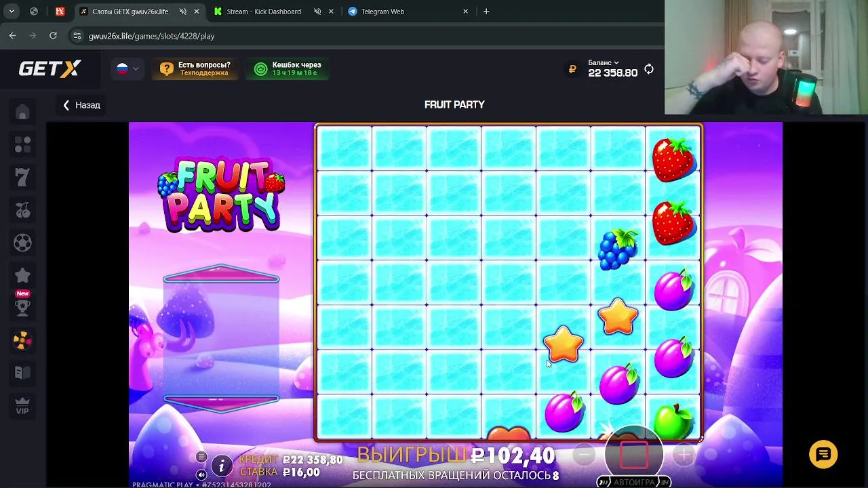Screen dimensions: 868x488
Task: Open the VIP crown icon
Action: coord(22,405)
